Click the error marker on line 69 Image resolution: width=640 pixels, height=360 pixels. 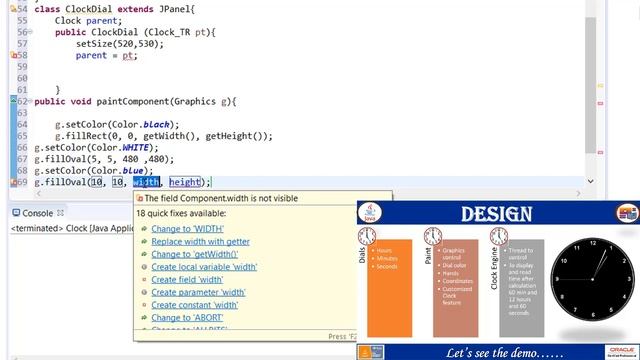click(x=13, y=182)
